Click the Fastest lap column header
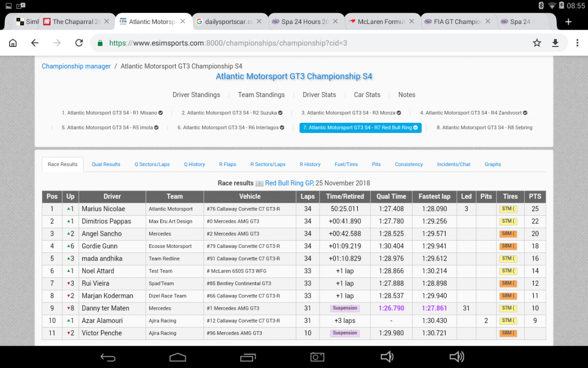This screenshot has width=588, height=368. (434, 196)
